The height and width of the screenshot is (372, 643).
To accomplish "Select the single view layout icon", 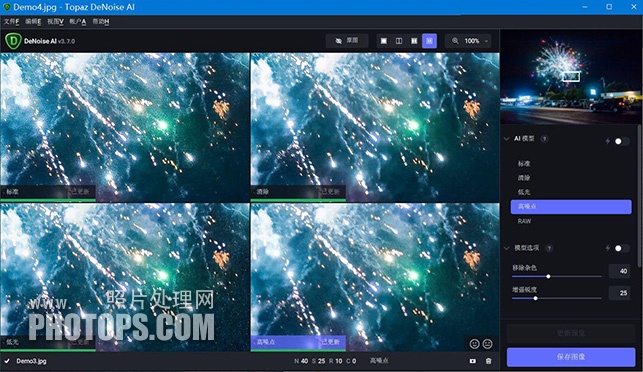I will (383, 41).
